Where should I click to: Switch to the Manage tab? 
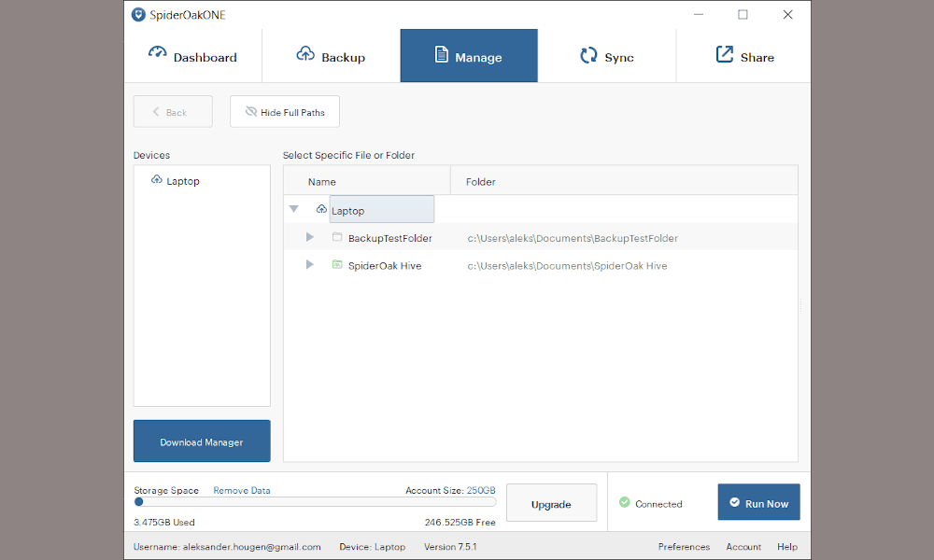pos(469,56)
